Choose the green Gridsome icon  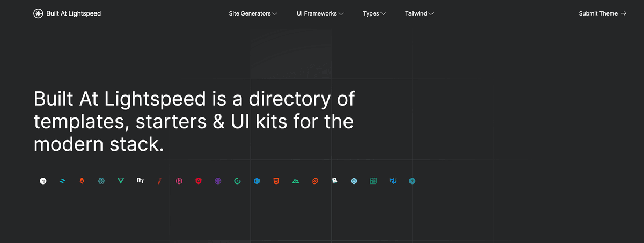pyautogui.click(x=237, y=181)
